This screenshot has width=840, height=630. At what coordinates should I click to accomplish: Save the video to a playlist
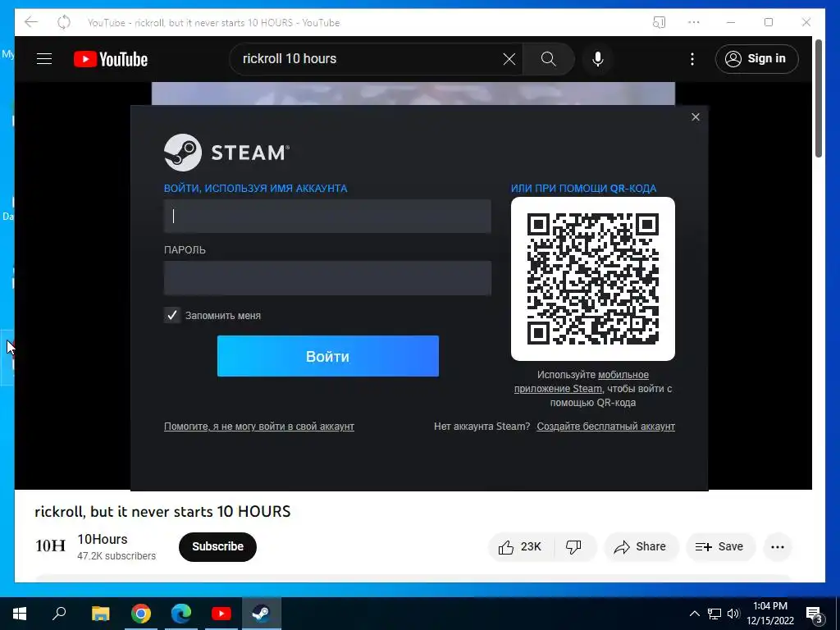click(x=720, y=547)
